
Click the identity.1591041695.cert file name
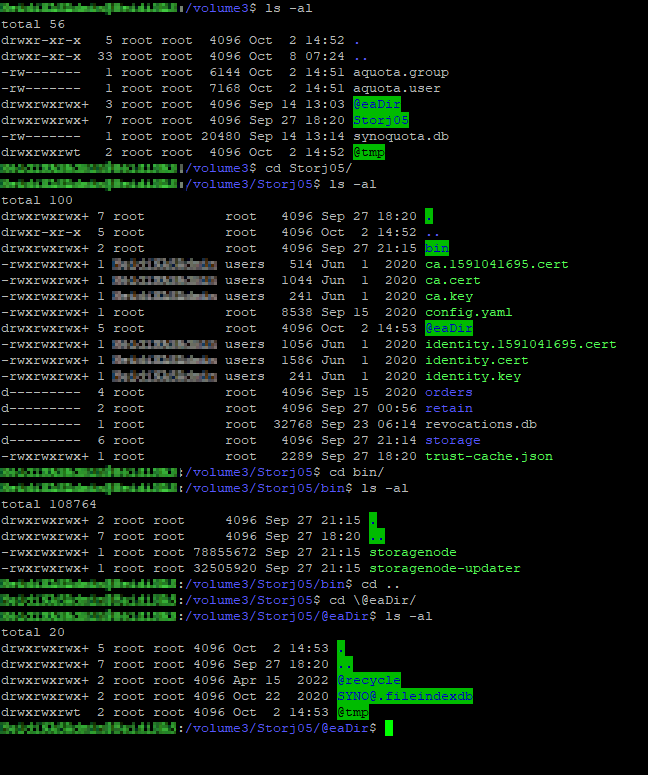coord(520,344)
